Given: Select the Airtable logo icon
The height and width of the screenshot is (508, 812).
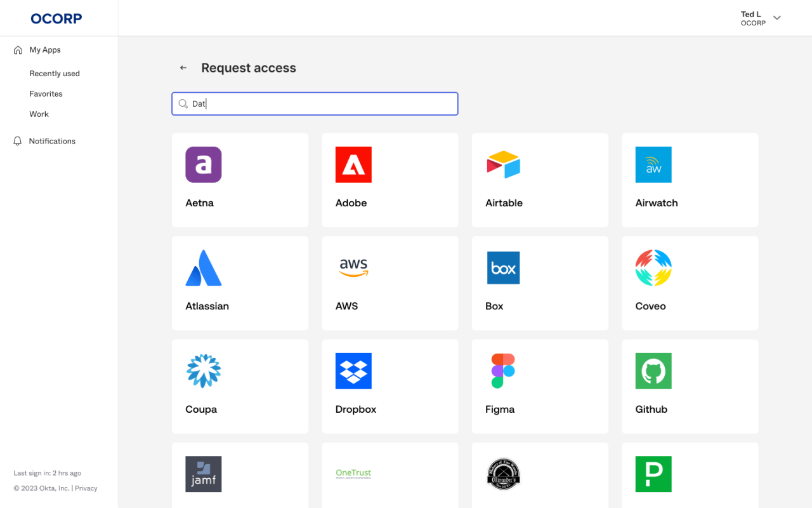Looking at the screenshot, I should point(503,164).
